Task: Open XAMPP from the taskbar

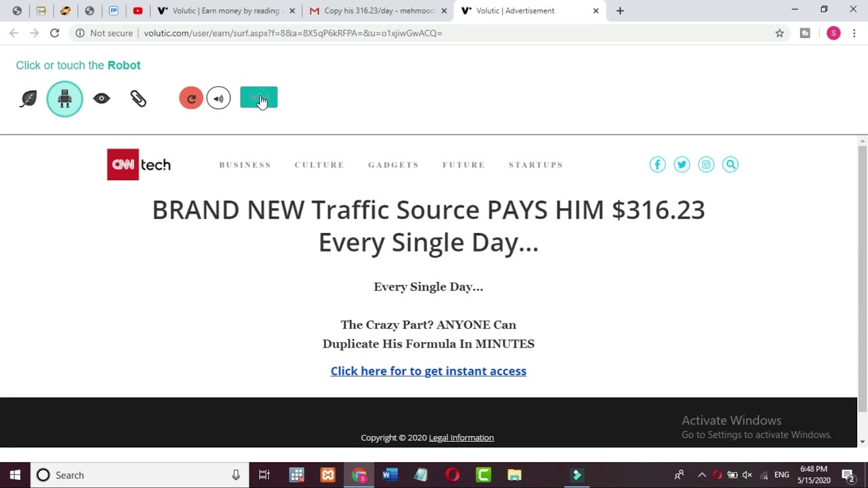Action: pyautogui.click(x=328, y=475)
